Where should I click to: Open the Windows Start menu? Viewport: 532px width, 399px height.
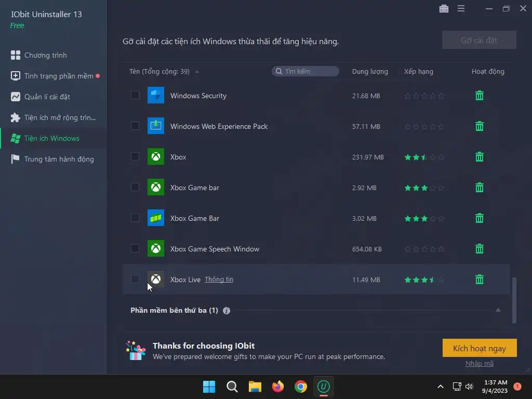209,387
